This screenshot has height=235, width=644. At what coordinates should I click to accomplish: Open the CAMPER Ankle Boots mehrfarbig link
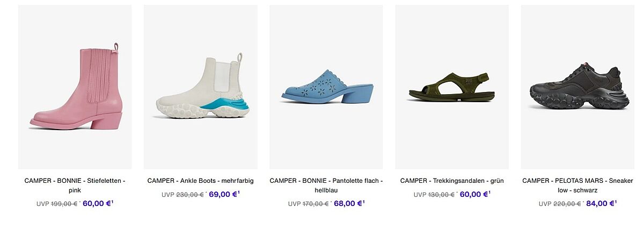(200, 181)
